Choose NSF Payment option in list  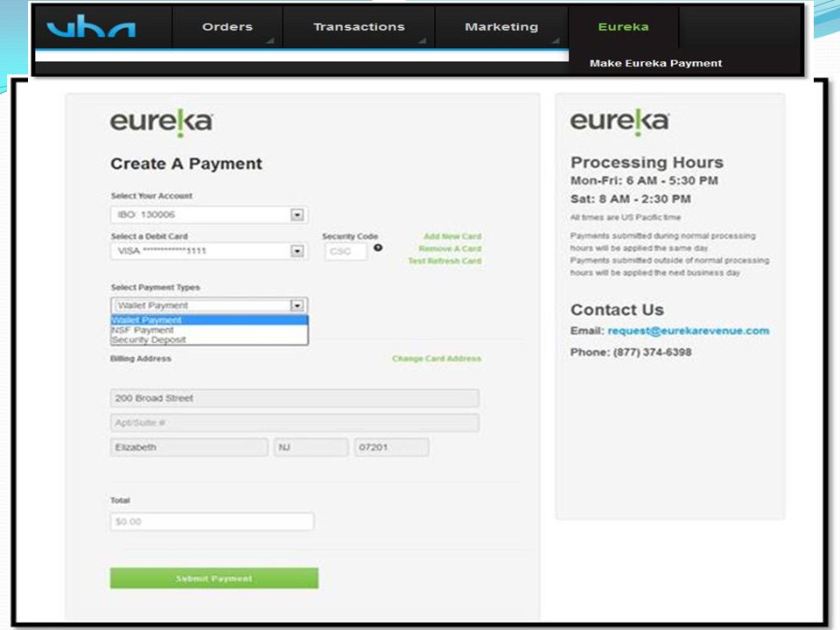[209, 330]
